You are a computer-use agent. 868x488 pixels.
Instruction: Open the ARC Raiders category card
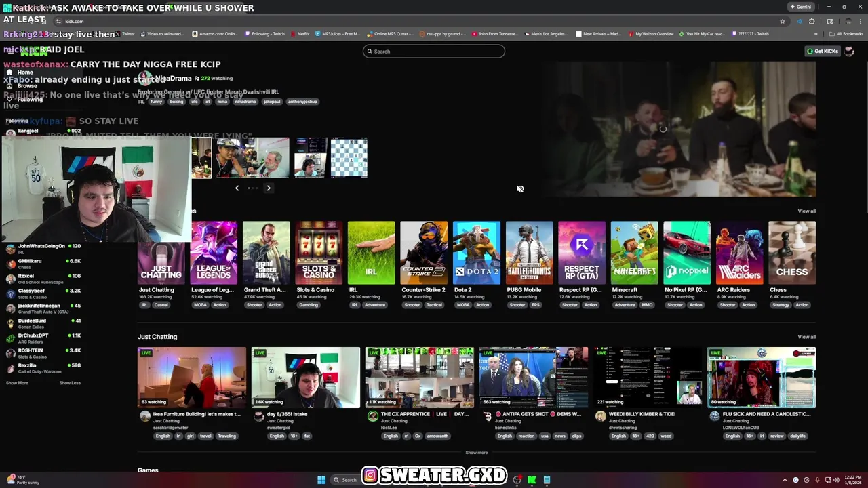point(739,253)
